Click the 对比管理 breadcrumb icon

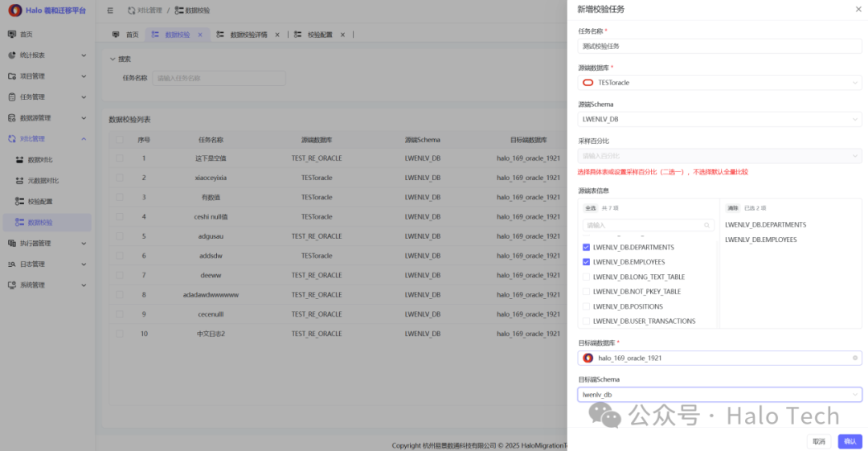pyautogui.click(x=131, y=10)
